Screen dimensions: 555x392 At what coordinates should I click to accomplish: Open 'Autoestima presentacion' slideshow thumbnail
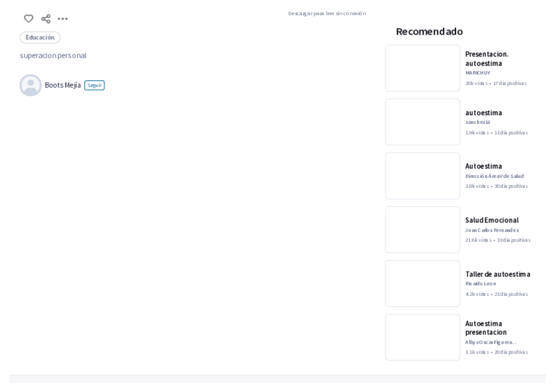422,337
